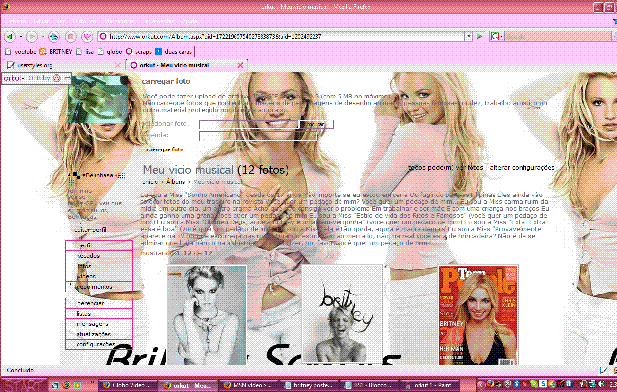Open the Exibir menu

point(61,21)
